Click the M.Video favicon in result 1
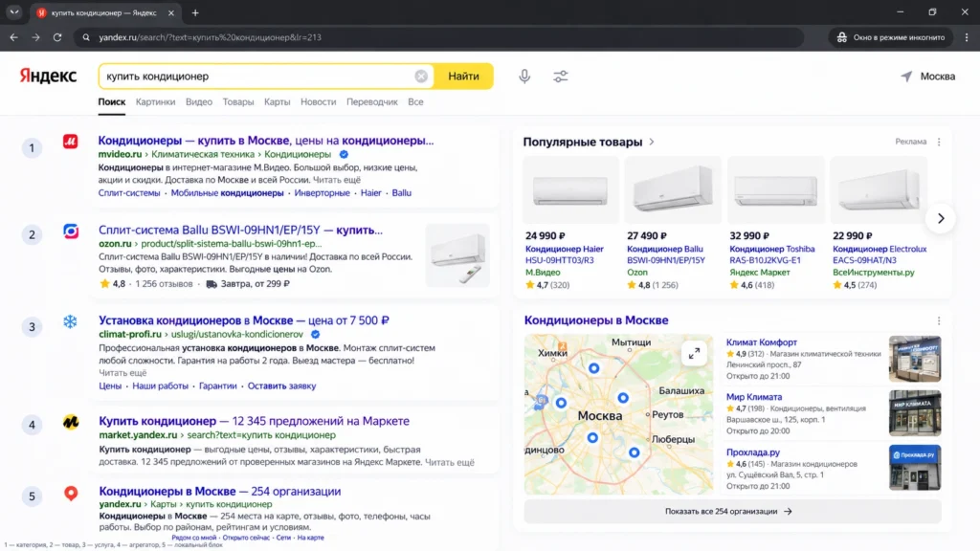 (71, 142)
